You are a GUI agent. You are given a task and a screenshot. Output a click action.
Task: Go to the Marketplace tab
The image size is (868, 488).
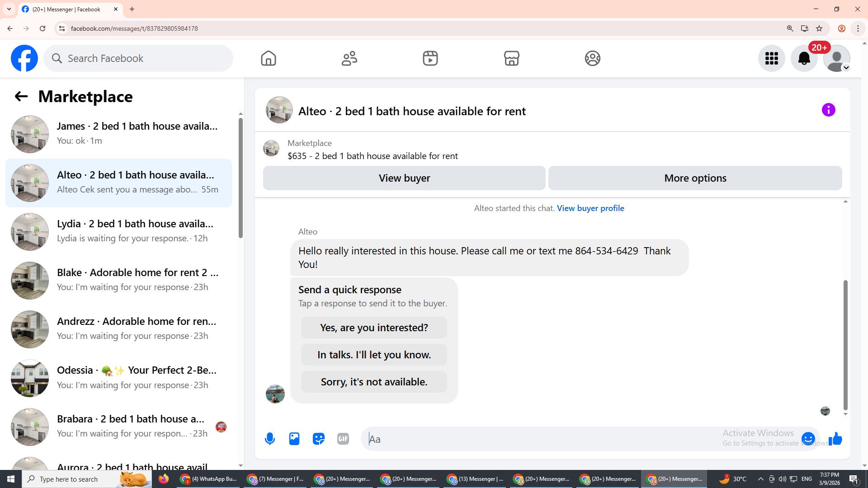[511, 58]
